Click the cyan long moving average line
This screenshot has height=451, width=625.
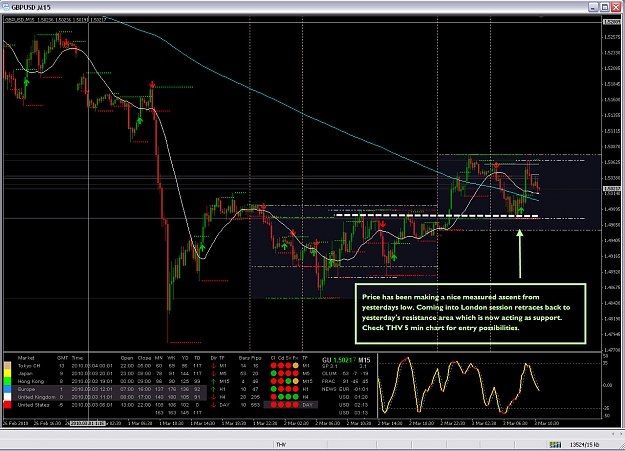click(x=303, y=114)
